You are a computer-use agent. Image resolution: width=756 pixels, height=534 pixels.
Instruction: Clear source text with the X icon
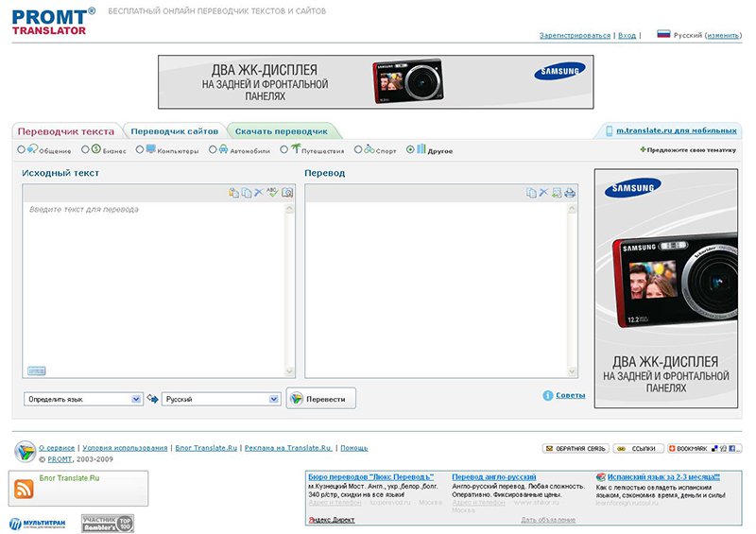(259, 193)
